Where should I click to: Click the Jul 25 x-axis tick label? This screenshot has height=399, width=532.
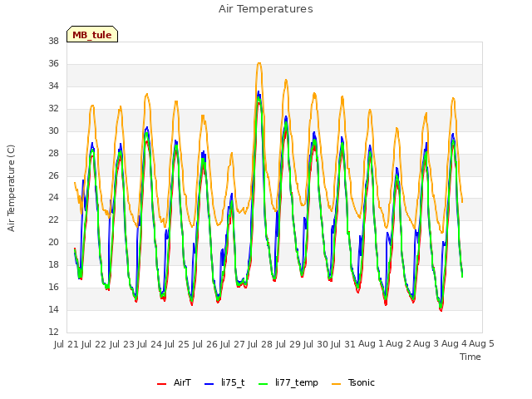click(x=177, y=344)
